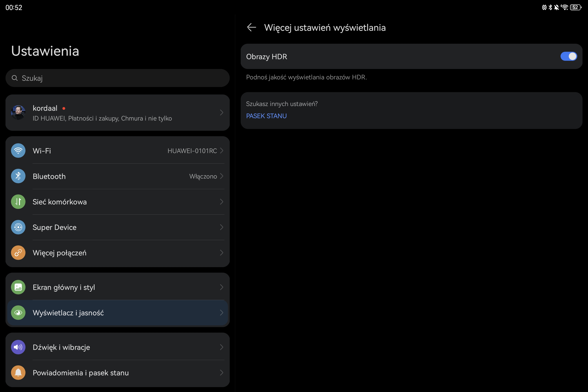Open Więcej połączeń chevron
The width and height of the screenshot is (588, 392).
point(221,252)
